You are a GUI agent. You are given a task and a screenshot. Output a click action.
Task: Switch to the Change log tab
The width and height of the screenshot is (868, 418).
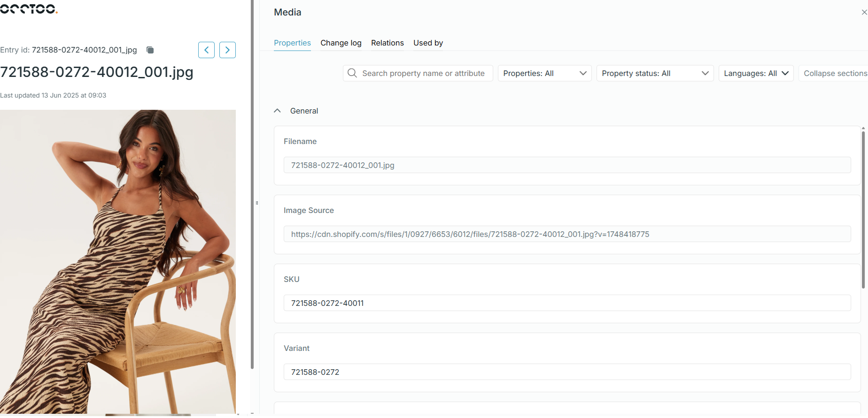click(x=341, y=43)
